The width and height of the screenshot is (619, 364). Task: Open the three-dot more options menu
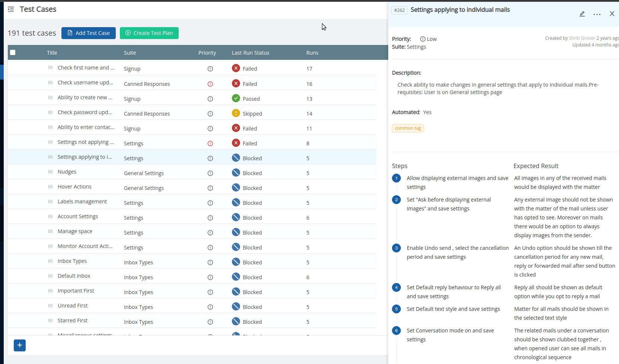click(597, 14)
